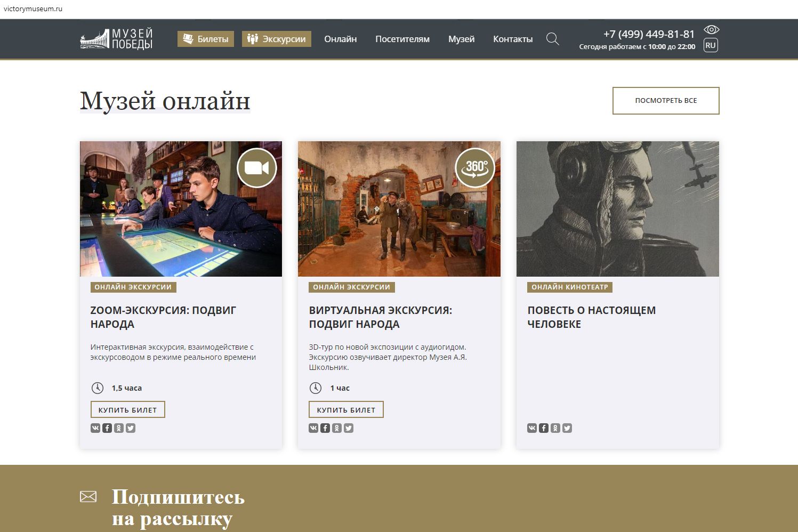Click the video camera badge on Zoom tour image

click(257, 167)
